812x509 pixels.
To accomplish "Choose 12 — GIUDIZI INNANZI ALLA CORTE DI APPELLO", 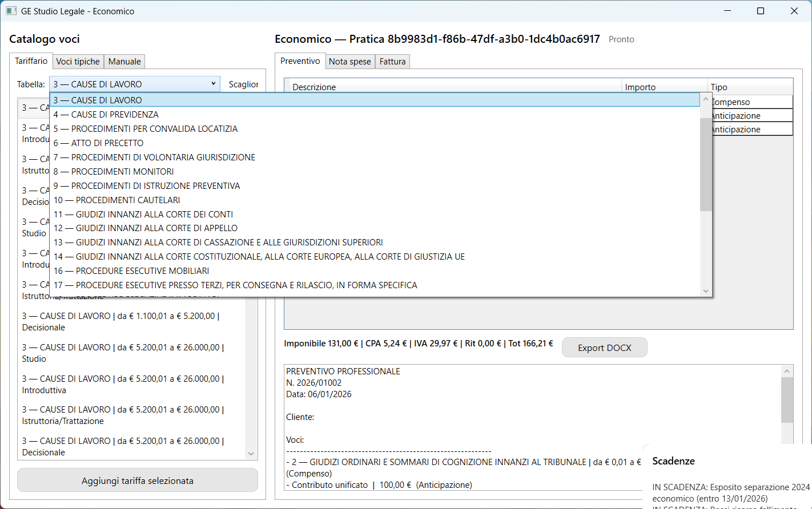I will tap(146, 228).
